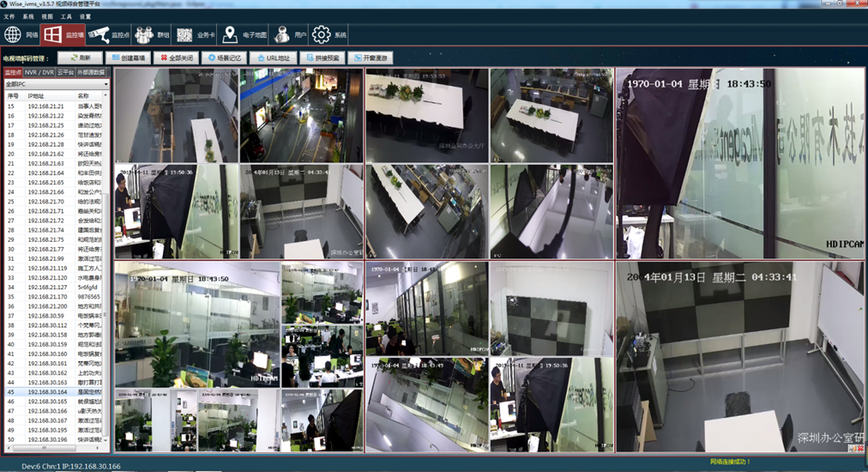The width and height of the screenshot is (868, 472).
Task: Click the 全部关闭 close-all button
Action: pyautogui.click(x=176, y=58)
